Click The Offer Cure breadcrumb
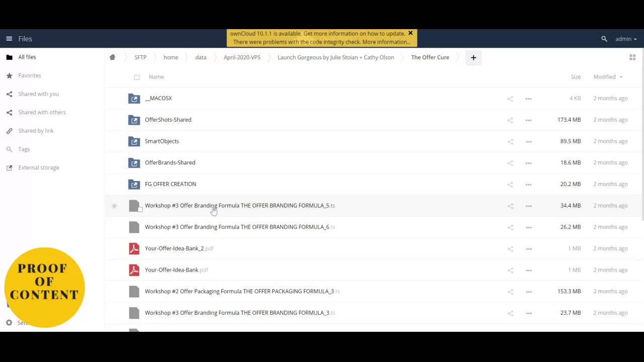644x362 pixels. pos(430,57)
